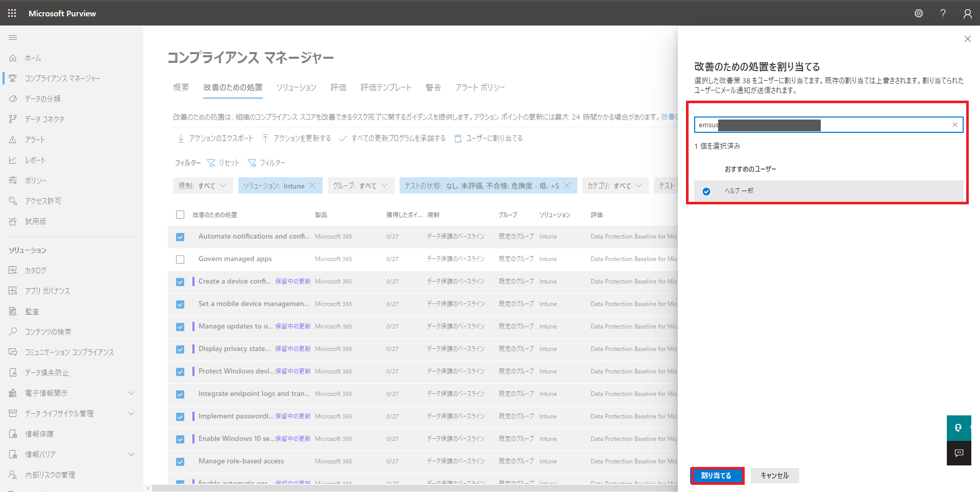Remove the ソリューション: Intune filter
Screen dimensions: 980x492
click(312, 185)
